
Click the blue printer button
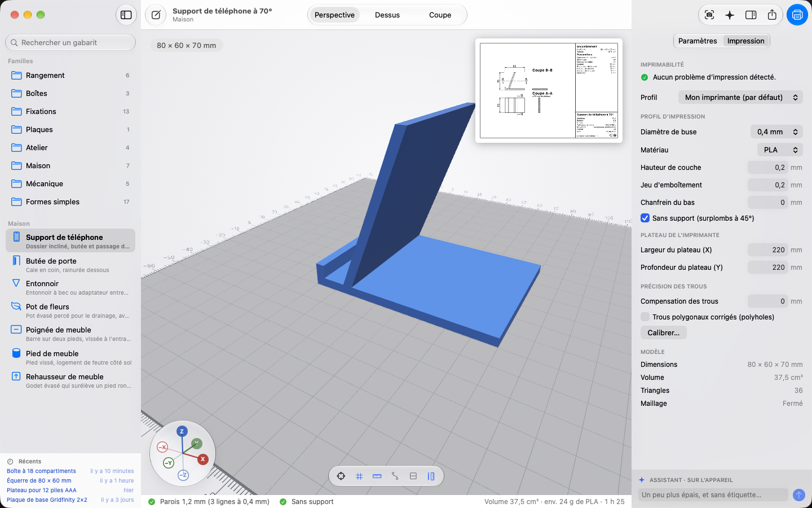pyautogui.click(x=797, y=15)
